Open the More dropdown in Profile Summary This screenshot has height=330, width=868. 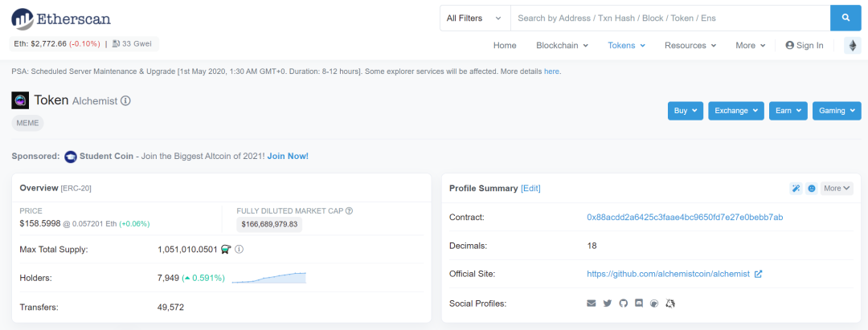[837, 188]
